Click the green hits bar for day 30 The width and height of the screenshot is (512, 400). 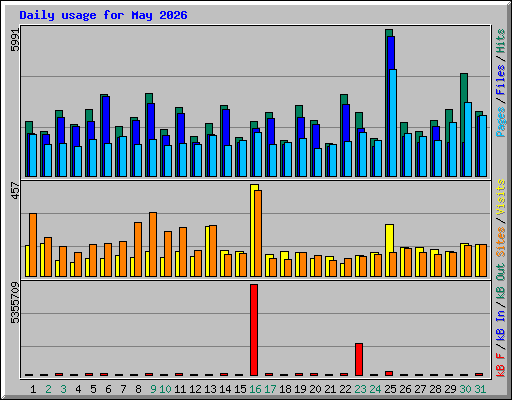click(464, 107)
